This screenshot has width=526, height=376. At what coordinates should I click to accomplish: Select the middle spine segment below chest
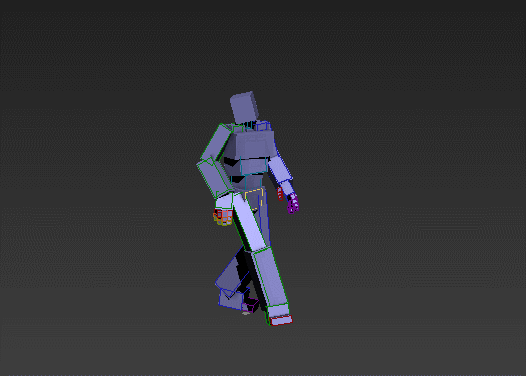point(254,166)
